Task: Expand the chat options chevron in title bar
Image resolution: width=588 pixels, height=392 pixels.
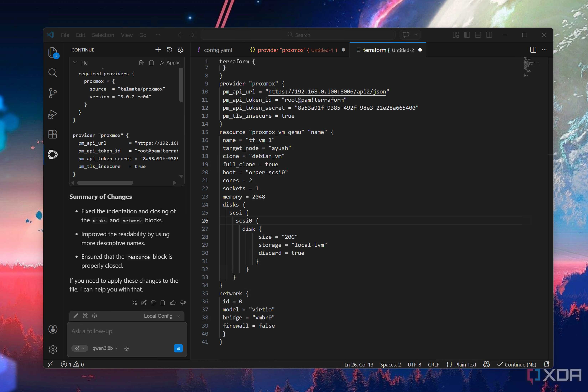Action: 416,35
